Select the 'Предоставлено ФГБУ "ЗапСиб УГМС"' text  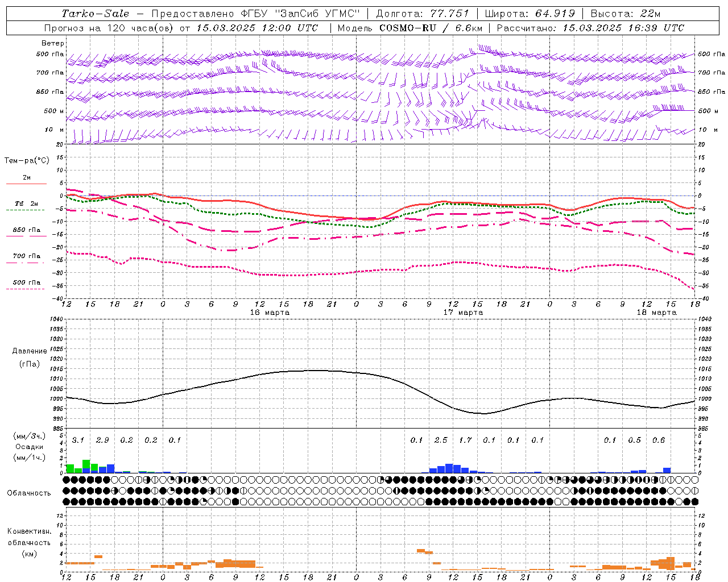(256, 14)
